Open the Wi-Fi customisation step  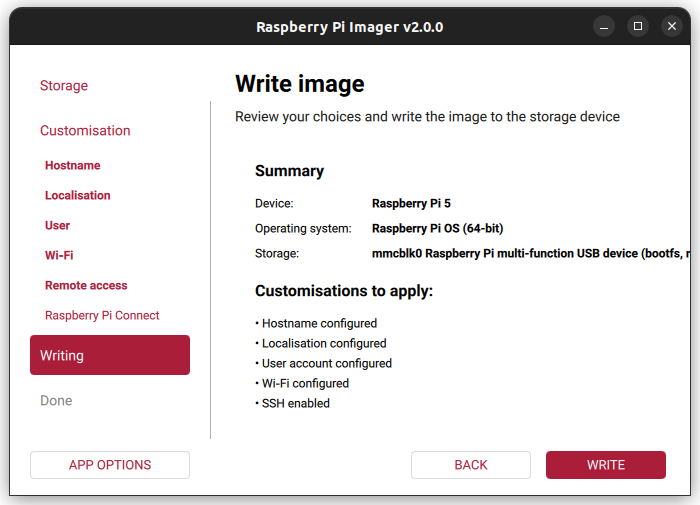(59, 256)
